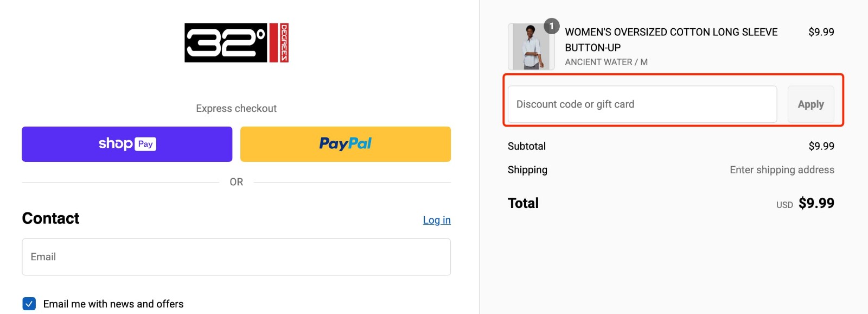Click the Express checkout heading
The height and width of the screenshot is (314, 868).
point(236,109)
